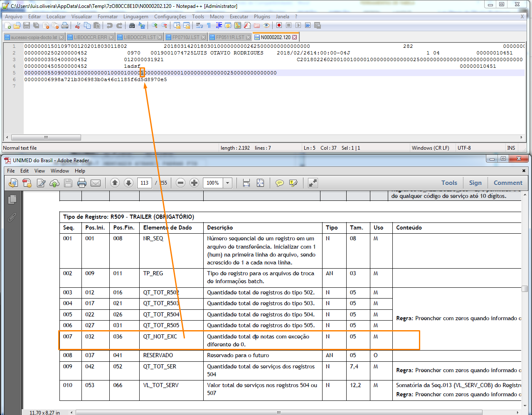Viewport: 532px width, 415px height.
Task: Click the email envelope icon in Adobe Reader
Action: pos(96,183)
